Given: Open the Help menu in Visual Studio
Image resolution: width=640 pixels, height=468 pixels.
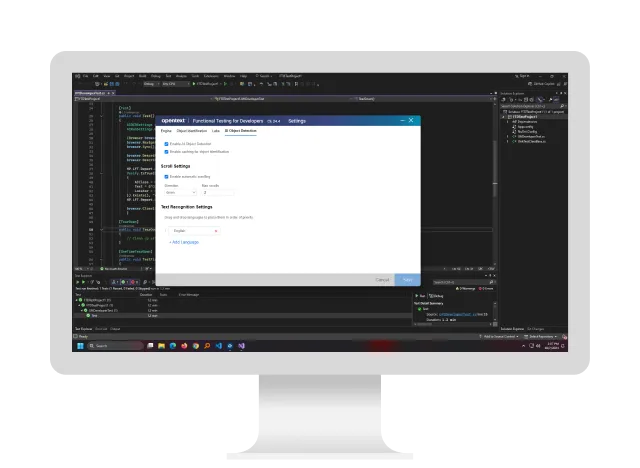Looking at the screenshot, I should tap(244, 76).
